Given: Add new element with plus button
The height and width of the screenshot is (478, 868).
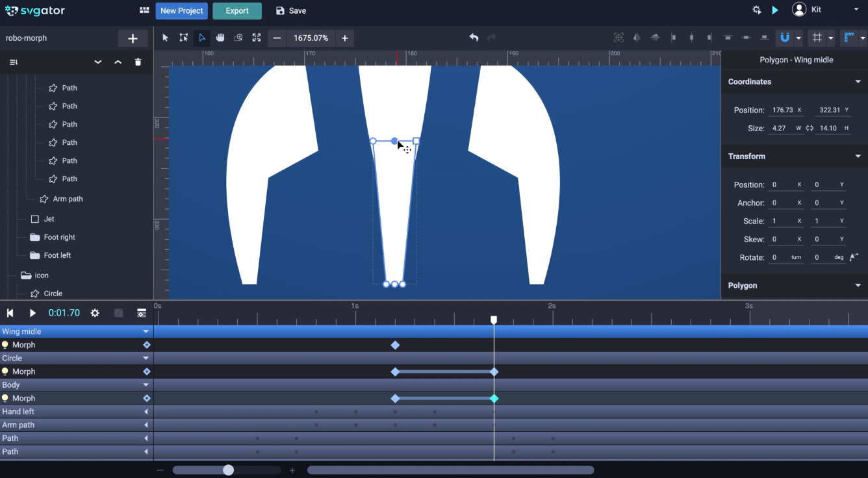Looking at the screenshot, I should [x=133, y=38].
